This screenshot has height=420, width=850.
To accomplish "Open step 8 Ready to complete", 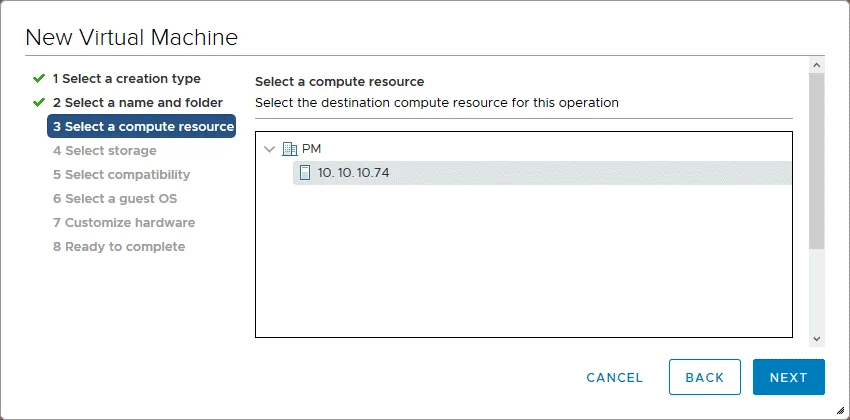I will pyautogui.click(x=118, y=246).
